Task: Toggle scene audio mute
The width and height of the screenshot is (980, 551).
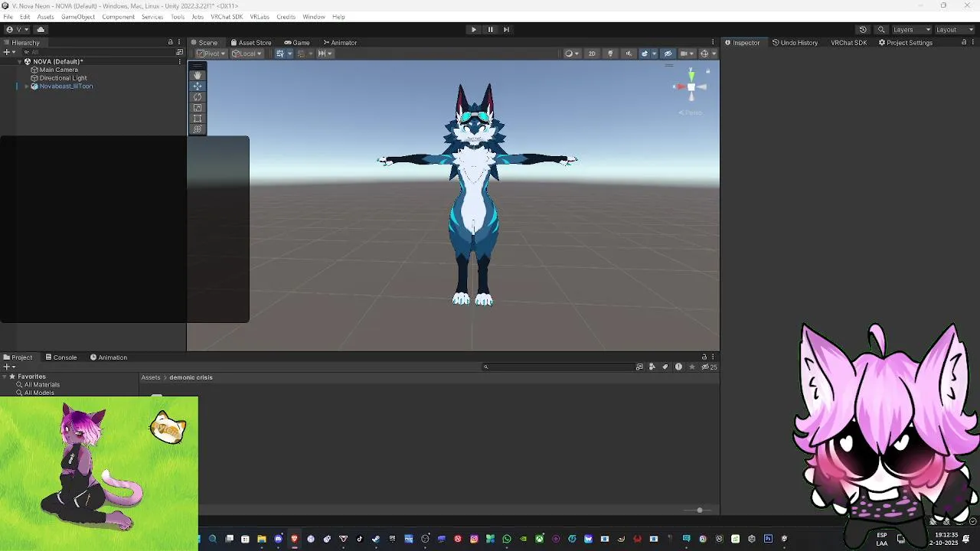Action: 629,54
